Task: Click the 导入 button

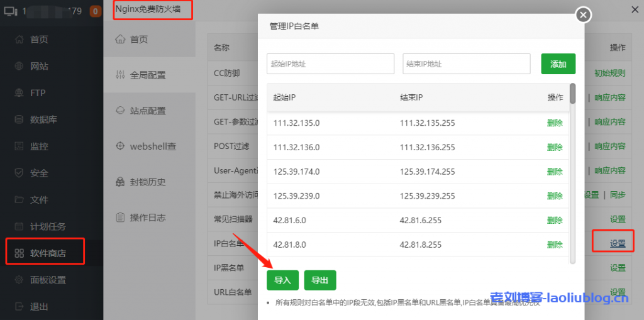Action: [282, 280]
